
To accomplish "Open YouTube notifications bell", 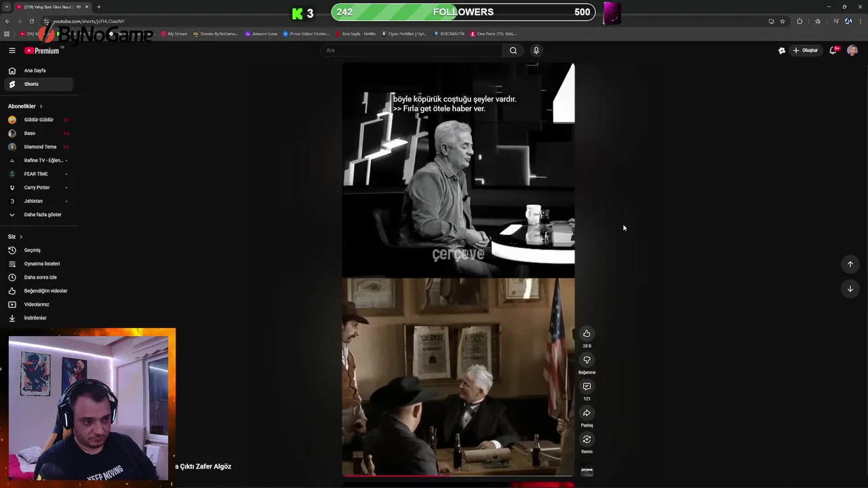I will click(833, 50).
